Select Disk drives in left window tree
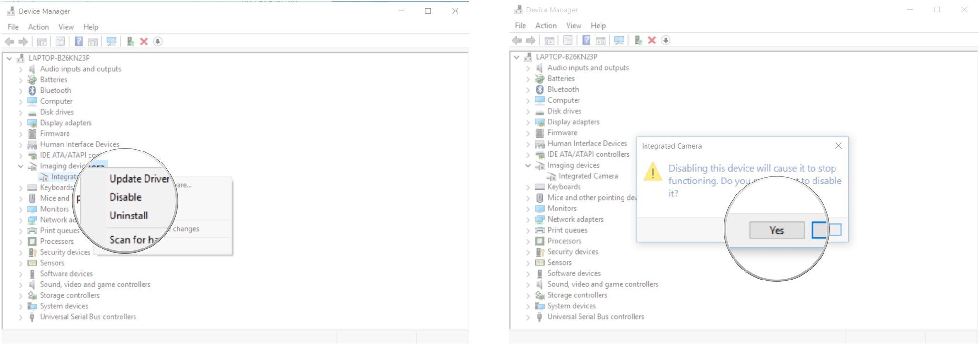 (x=57, y=112)
